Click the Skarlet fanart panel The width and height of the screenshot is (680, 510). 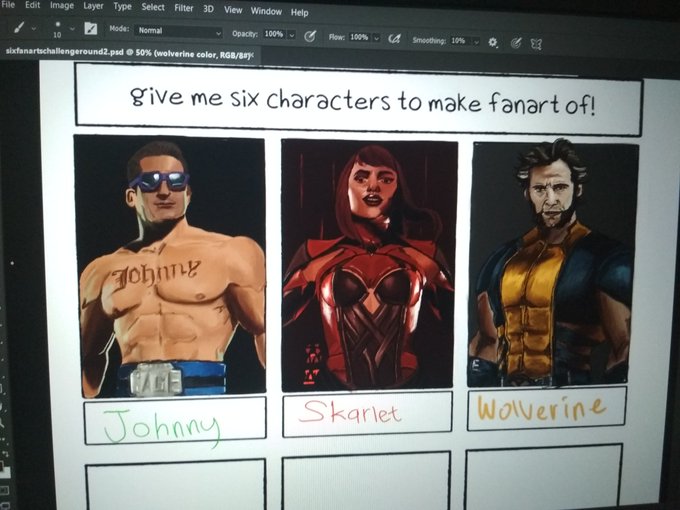coord(369,265)
